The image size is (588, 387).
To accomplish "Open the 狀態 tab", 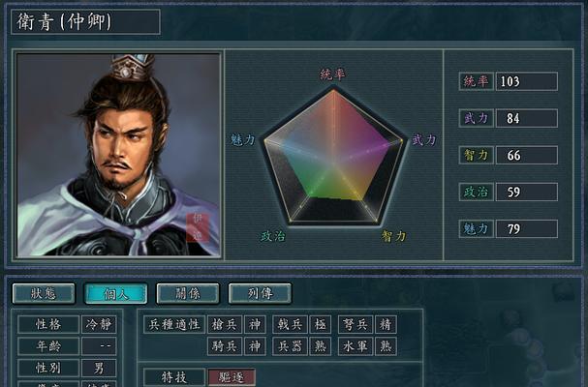I will (44, 293).
